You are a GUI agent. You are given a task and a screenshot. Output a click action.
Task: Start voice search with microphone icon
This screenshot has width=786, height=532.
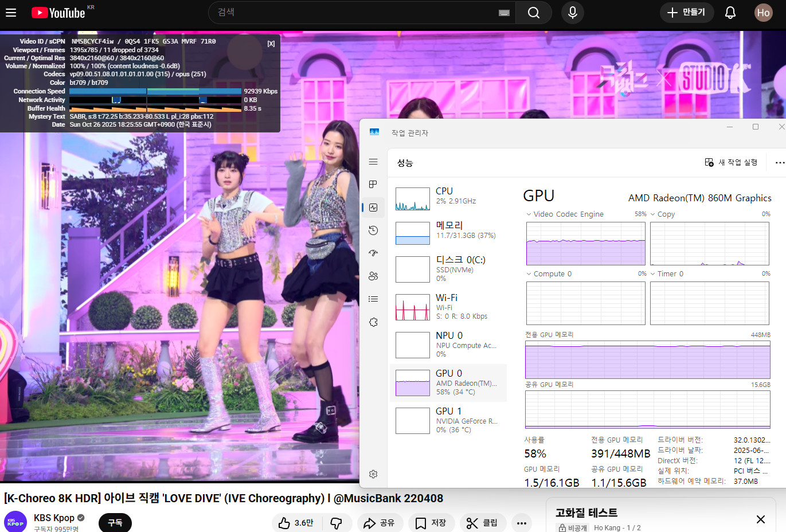pos(572,13)
